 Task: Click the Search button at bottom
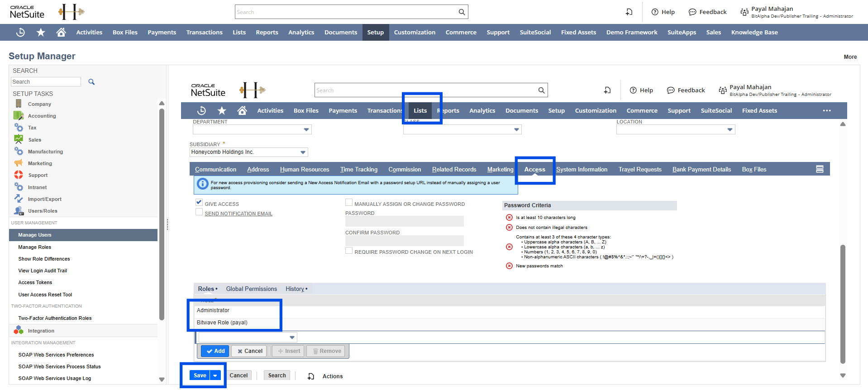point(277,376)
